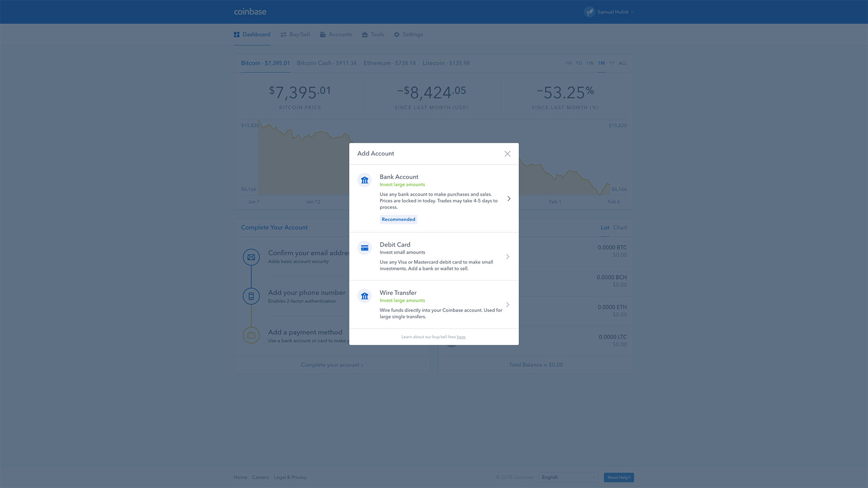Expand Bank Account option chevron
This screenshot has height=488, width=868.
click(509, 199)
